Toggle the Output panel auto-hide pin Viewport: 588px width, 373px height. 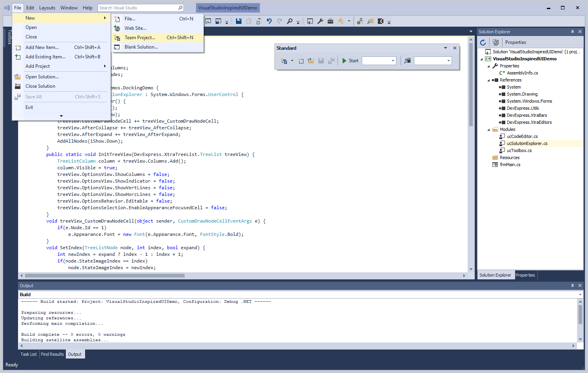click(x=572, y=286)
